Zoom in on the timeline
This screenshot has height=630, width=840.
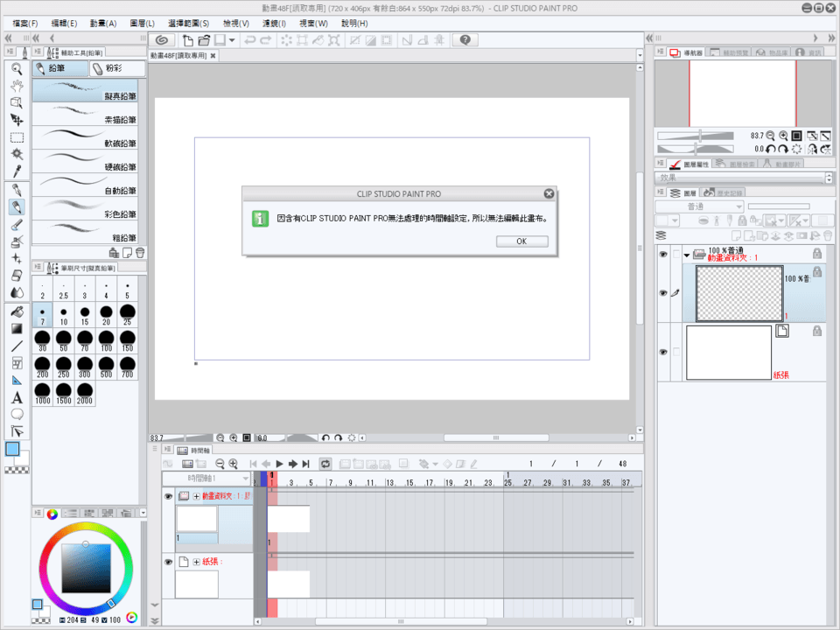(x=233, y=464)
